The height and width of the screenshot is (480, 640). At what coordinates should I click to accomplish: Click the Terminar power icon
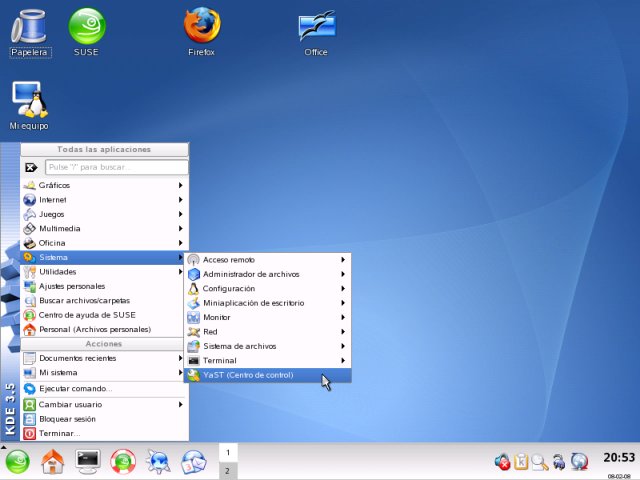click(29, 433)
